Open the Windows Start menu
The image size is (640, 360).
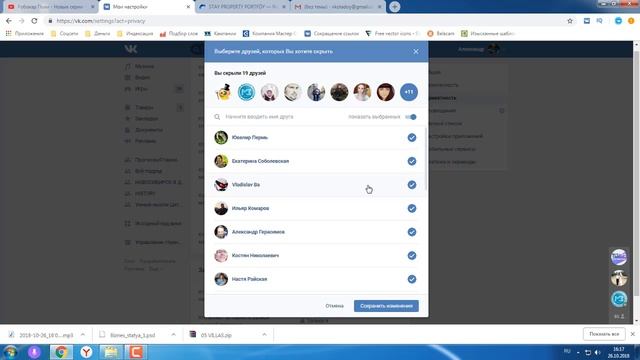click(x=10, y=352)
